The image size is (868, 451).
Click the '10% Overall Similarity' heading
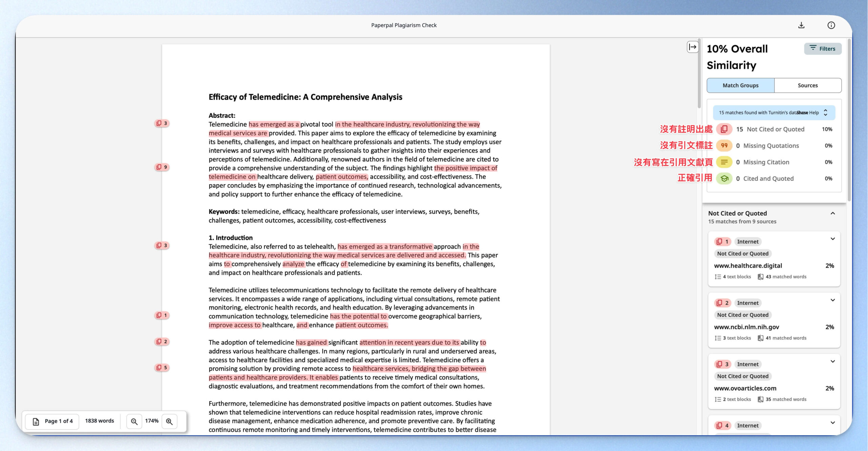click(737, 57)
